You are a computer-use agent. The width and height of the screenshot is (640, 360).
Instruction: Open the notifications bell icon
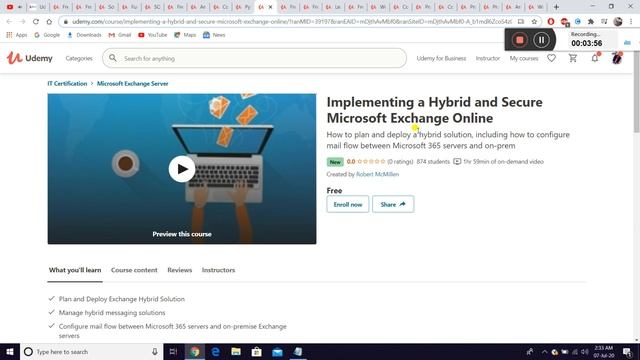pos(595,58)
